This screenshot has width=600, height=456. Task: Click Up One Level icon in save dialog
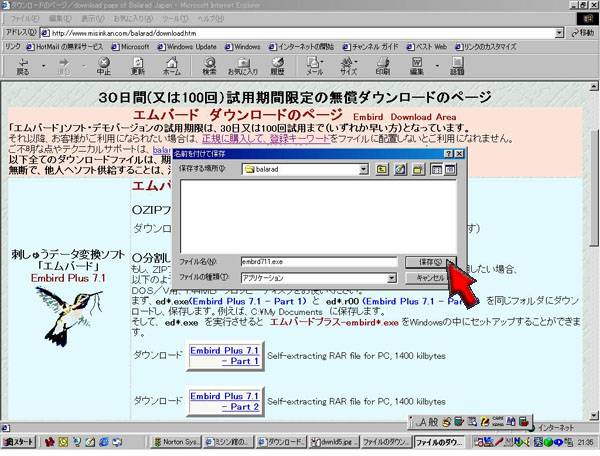382,169
